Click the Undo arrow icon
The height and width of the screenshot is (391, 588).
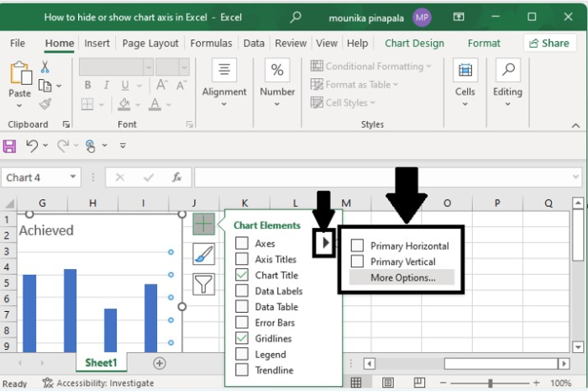click(x=32, y=145)
